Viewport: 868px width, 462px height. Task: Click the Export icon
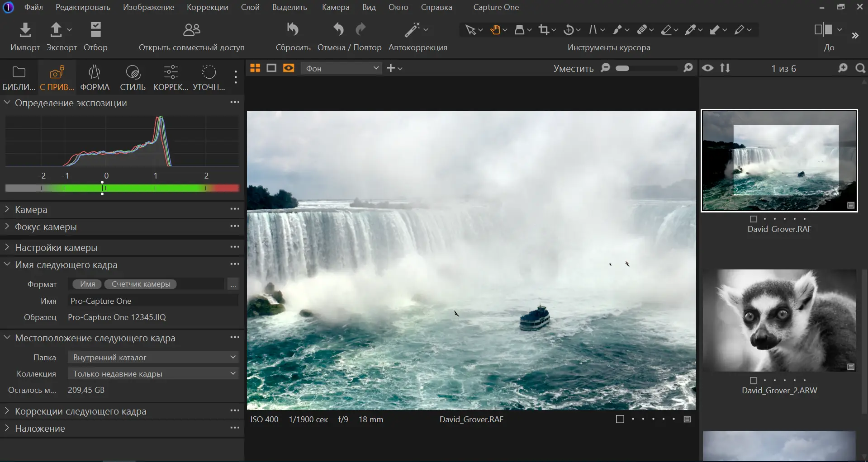56,30
